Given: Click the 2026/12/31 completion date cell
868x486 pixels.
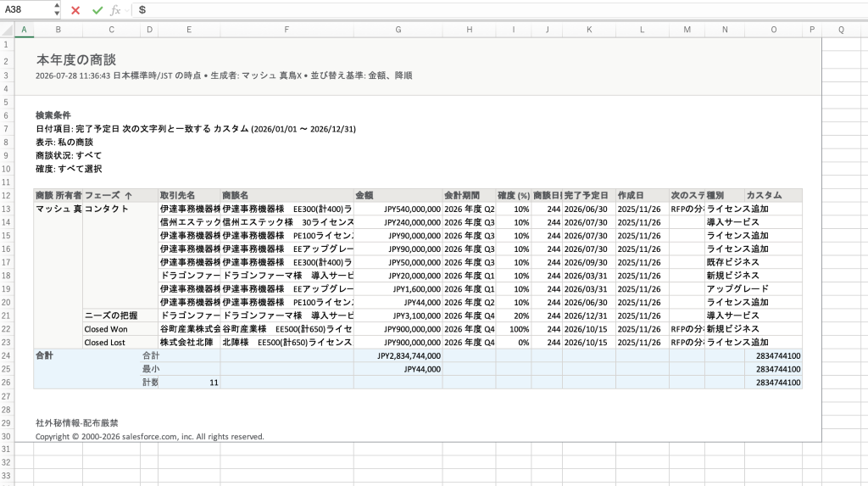Looking at the screenshot, I should point(589,316).
